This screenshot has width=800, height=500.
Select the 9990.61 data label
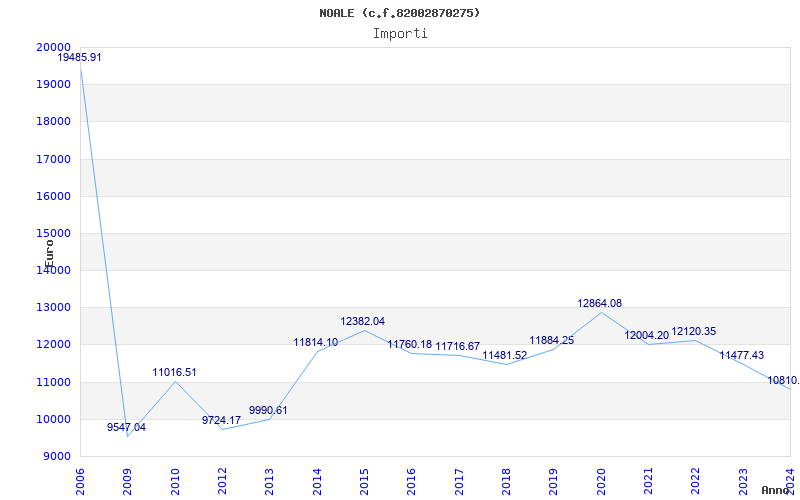coord(268,410)
